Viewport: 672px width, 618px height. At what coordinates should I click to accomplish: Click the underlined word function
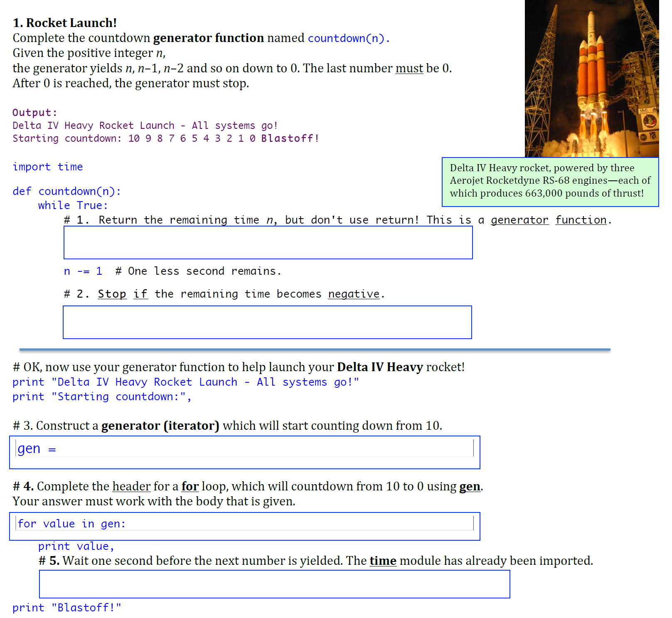pyautogui.click(x=580, y=220)
